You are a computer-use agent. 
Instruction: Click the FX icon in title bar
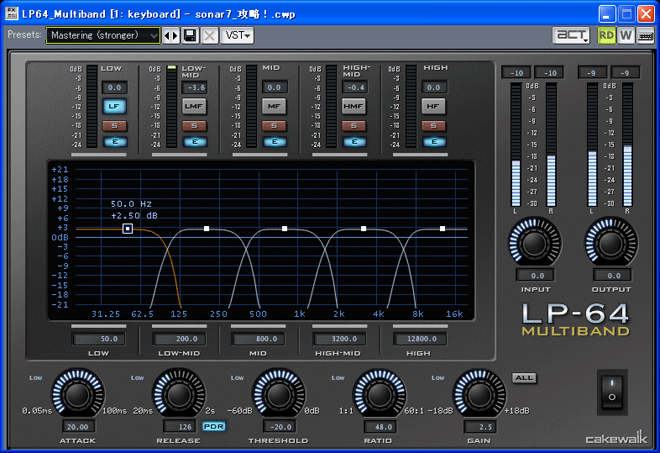(12, 14)
